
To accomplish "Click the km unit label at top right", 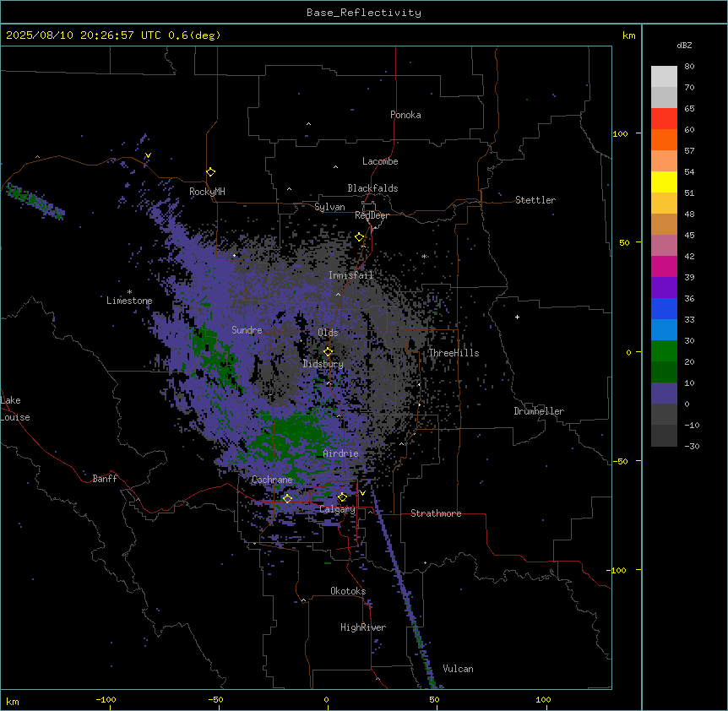I will tap(629, 35).
